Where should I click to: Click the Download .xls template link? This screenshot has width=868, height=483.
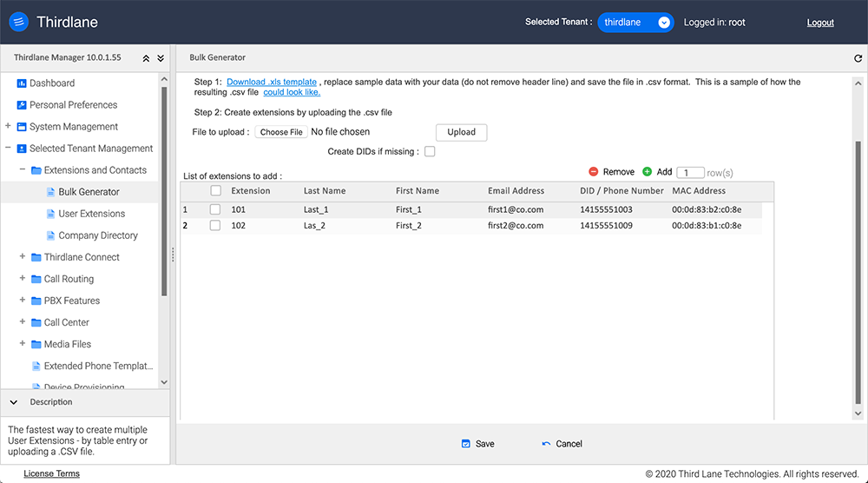coord(272,83)
